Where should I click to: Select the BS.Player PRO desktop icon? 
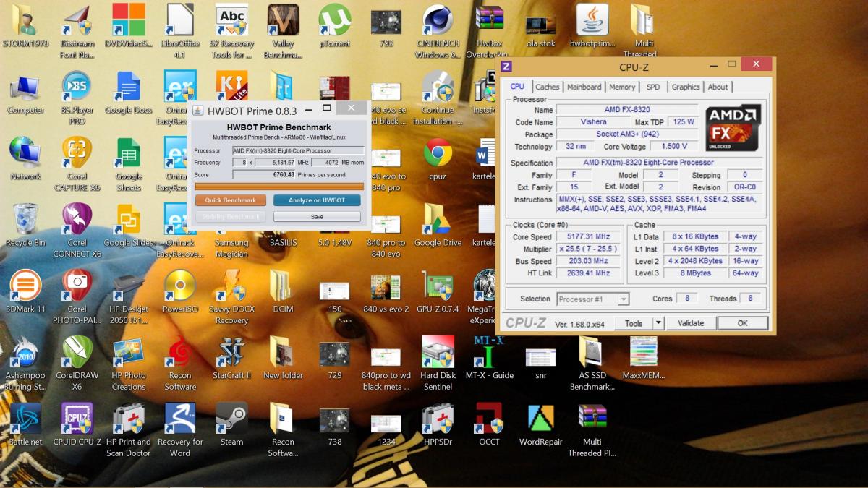point(77,98)
